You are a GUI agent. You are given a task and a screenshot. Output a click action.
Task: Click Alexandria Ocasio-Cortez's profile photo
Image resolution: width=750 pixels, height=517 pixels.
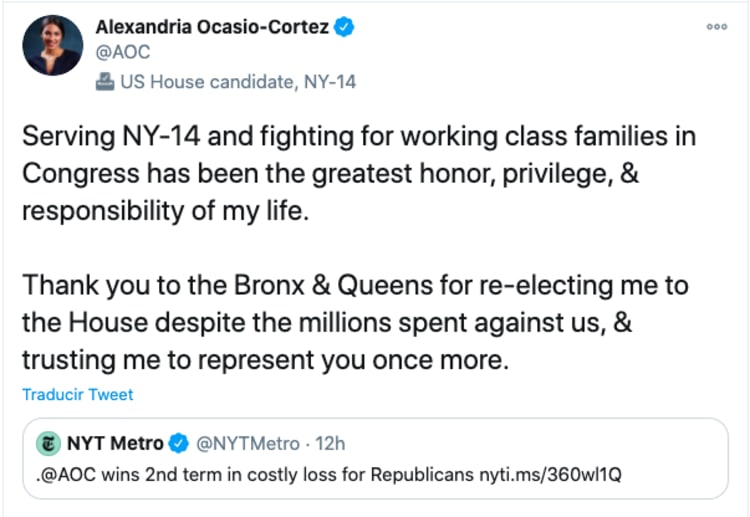pyautogui.click(x=53, y=45)
